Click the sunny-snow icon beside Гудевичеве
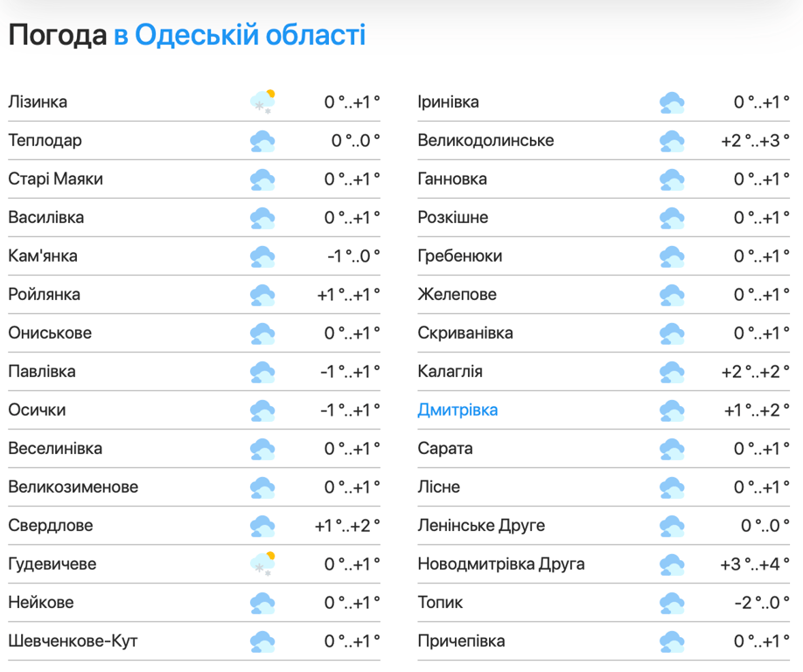 [262, 564]
